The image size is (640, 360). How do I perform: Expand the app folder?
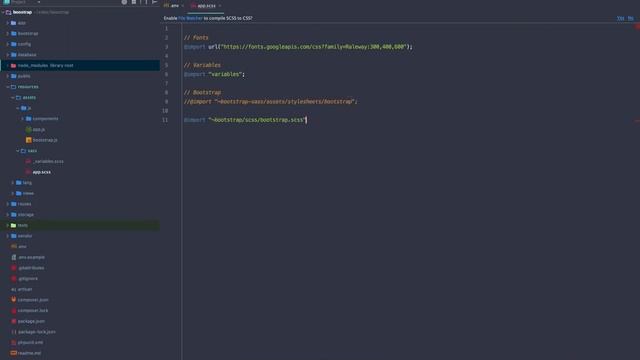[x=8, y=23]
